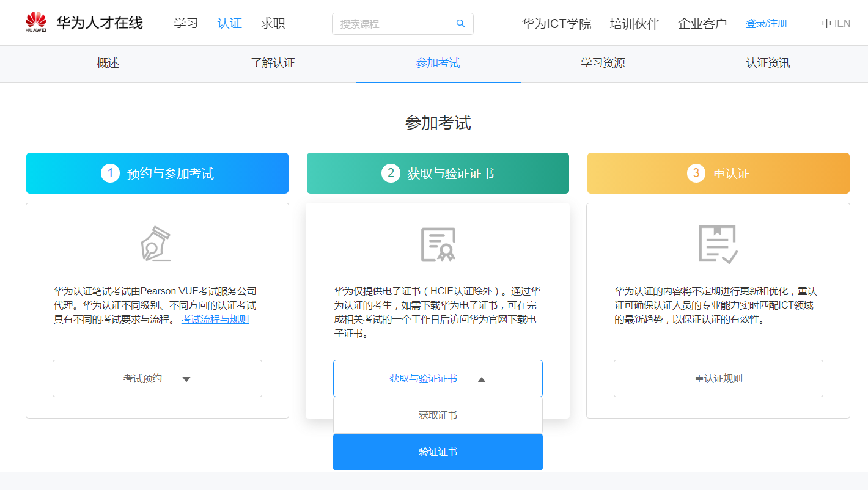The width and height of the screenshot is (868, 490).
Task: Click the Huawei logo
Action: coord(35,20)
